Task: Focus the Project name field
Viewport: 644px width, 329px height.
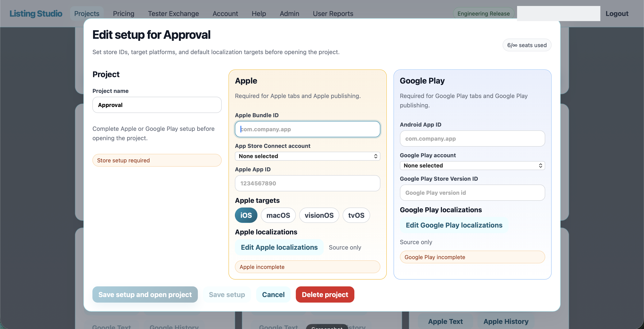Action: pos(157,105)
